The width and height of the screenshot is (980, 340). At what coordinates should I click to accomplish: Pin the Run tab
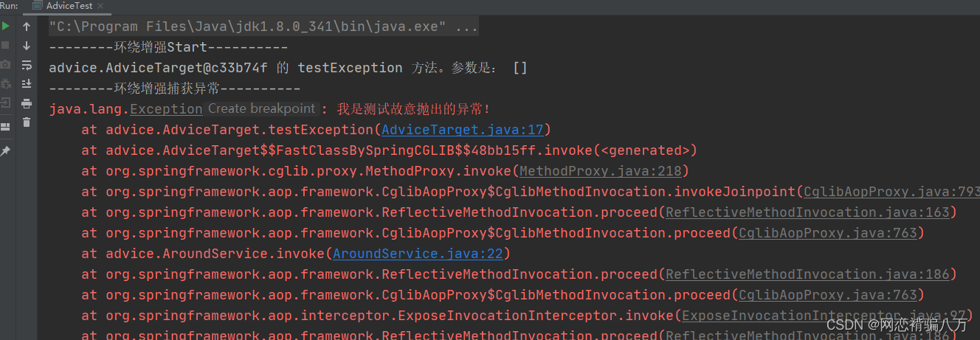(x=6, y=150)
